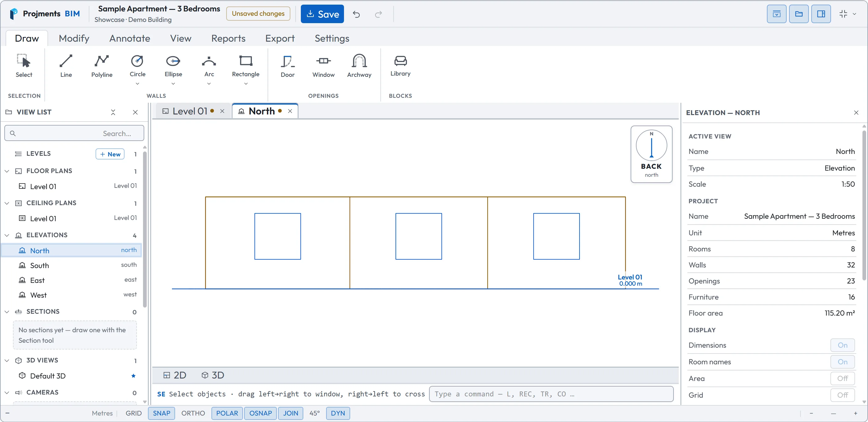
Task: Turn off Room names display
Action: point(842,362)
